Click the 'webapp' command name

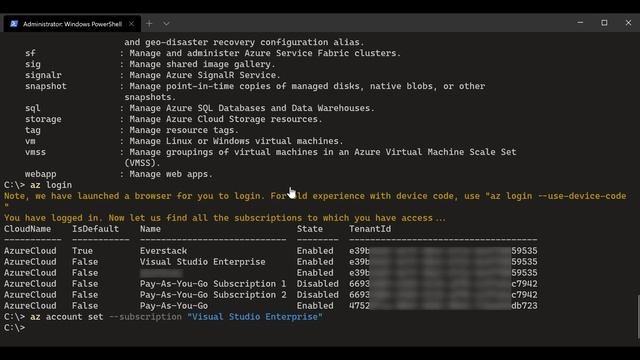point(40,174)
